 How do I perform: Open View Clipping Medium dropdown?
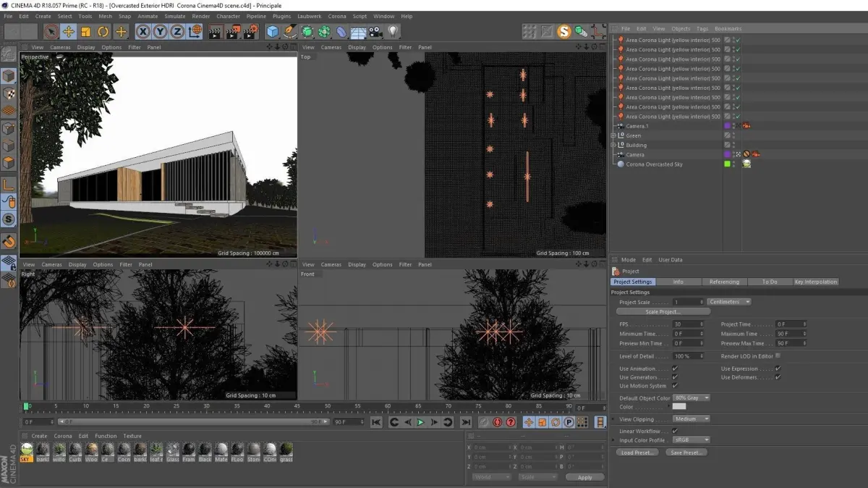click(x=692, y=418)
